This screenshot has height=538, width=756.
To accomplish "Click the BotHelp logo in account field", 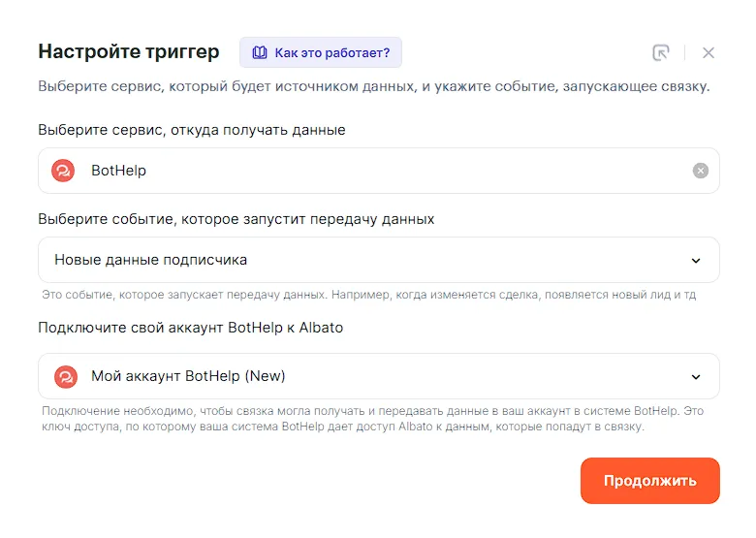I will click(65, 376).
